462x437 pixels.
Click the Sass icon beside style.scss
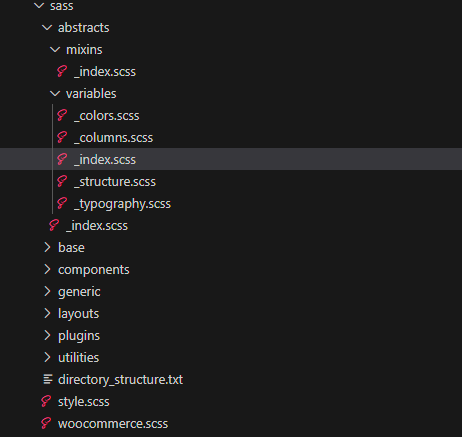pos(46,401)
